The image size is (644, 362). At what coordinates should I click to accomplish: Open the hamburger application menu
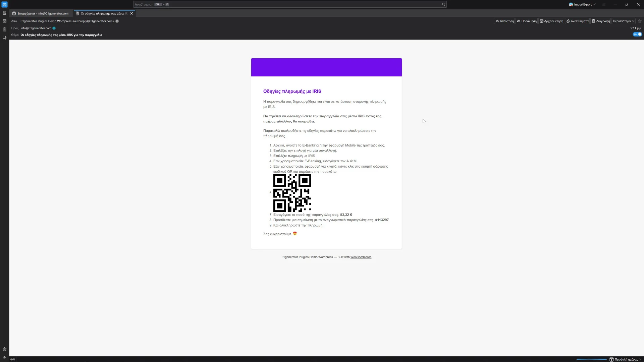604,4
